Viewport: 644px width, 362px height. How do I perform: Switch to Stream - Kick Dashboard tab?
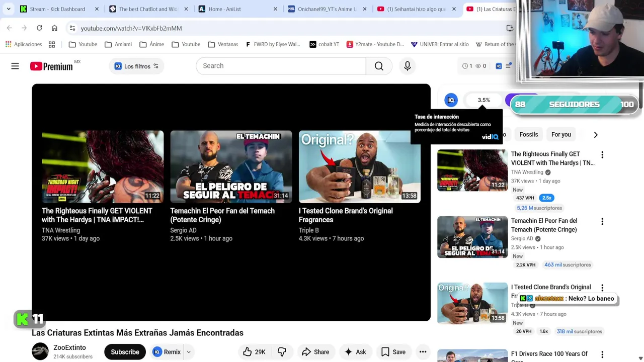coord(58,9)
